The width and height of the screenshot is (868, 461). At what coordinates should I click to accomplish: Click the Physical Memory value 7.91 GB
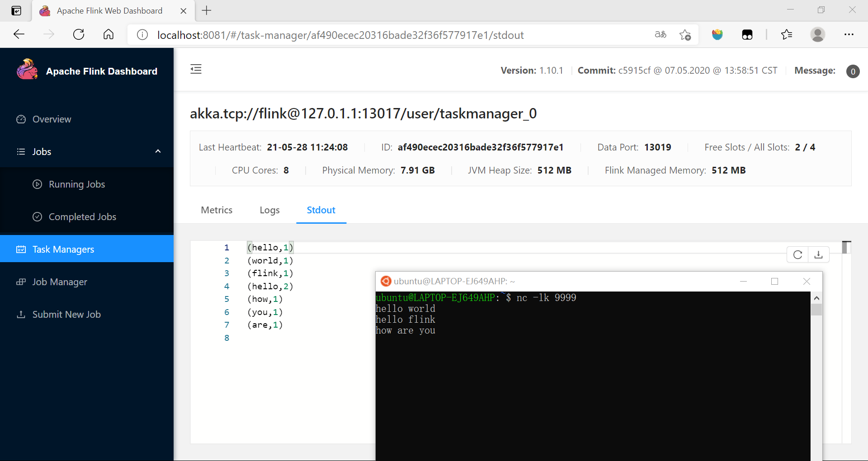418,170
